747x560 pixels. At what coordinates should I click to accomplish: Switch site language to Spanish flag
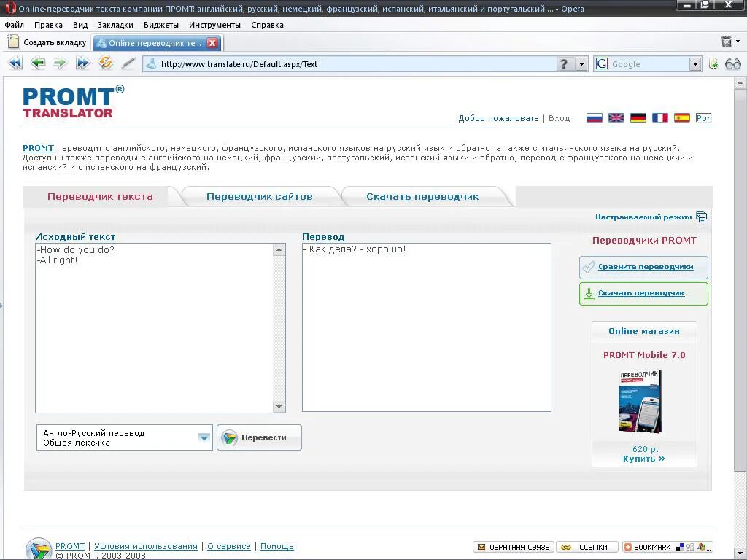(682, 117)
